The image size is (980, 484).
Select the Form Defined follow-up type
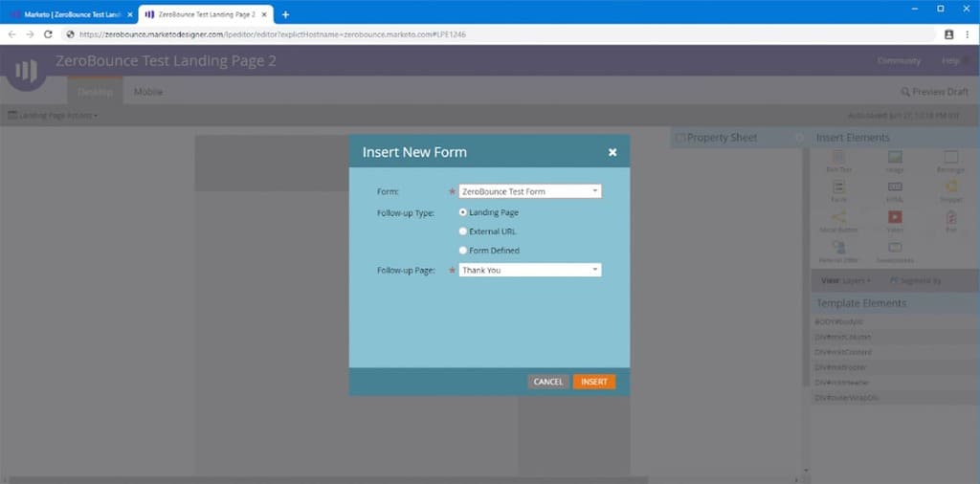click(x=463, y=251)
